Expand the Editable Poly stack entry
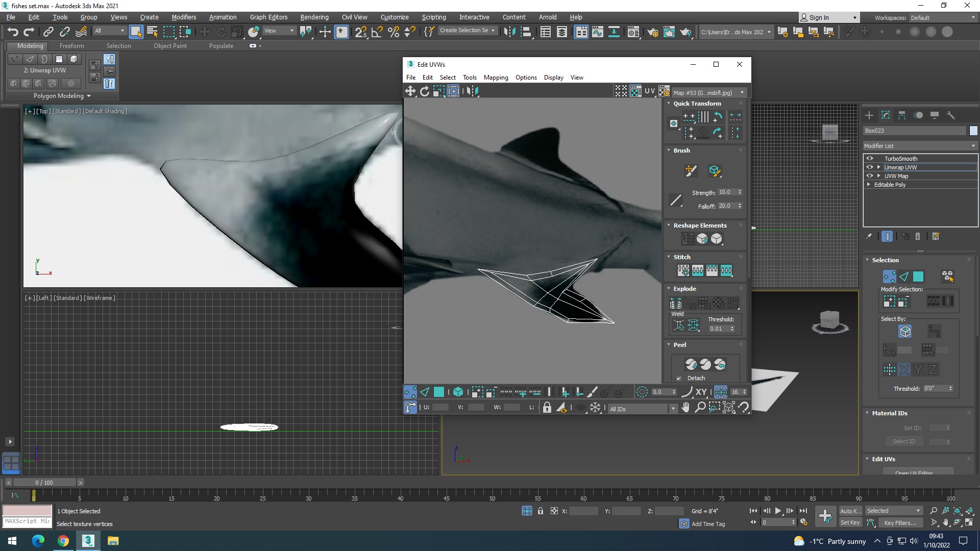The height and width of the screenshot is (551, 980). (x=869, y=185)
